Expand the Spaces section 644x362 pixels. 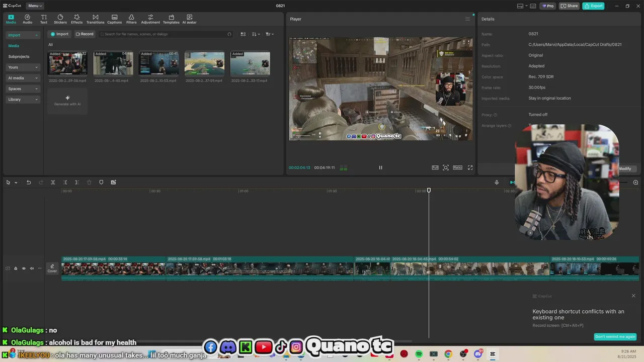[23, 88]
